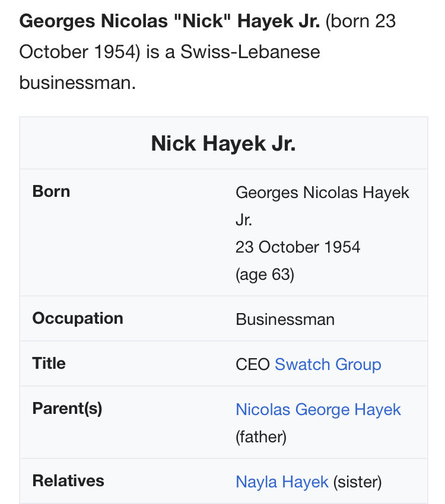Select the Occupation row label
The width and height of the screenshot is (445, 504).
click(78, 318)
